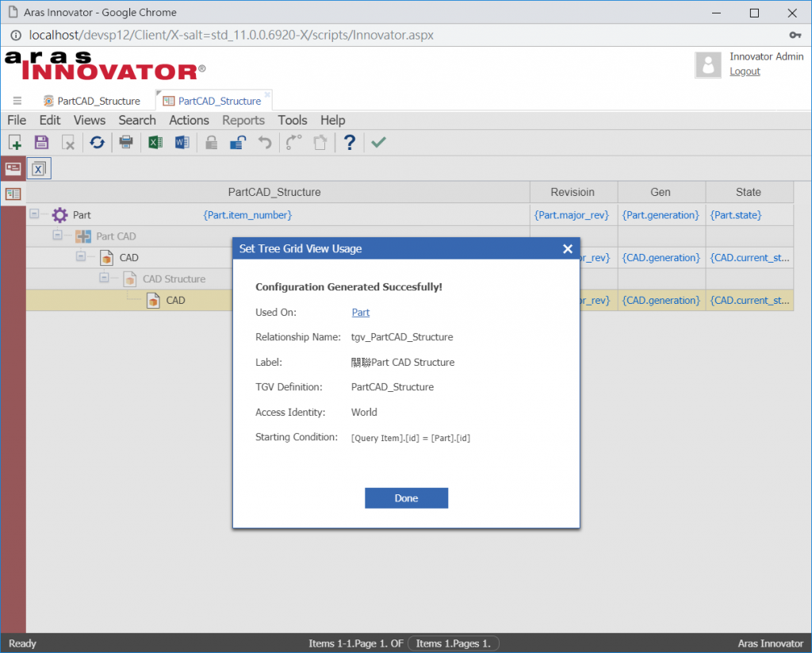Open the Actions menu

[x=189, y=121]
